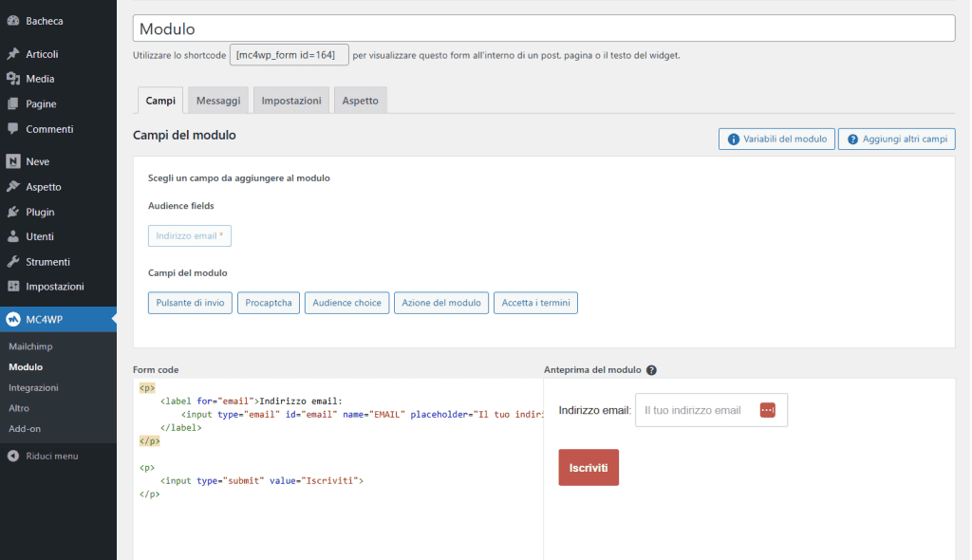Switch to the Messaggi tab
Screen dimensions: 972x560
pos(218,101)
